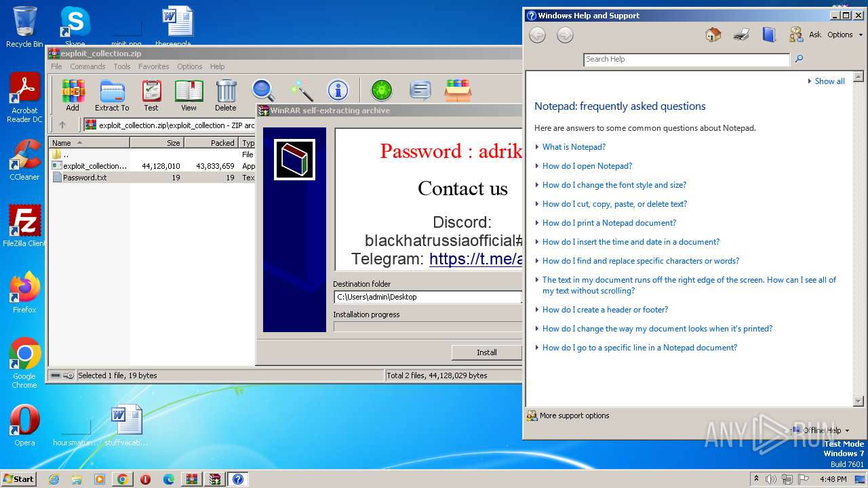Image resolution: width=868 pixels, height=488 pixels.
Task: Click the Install button
Action: coord(486,352)
